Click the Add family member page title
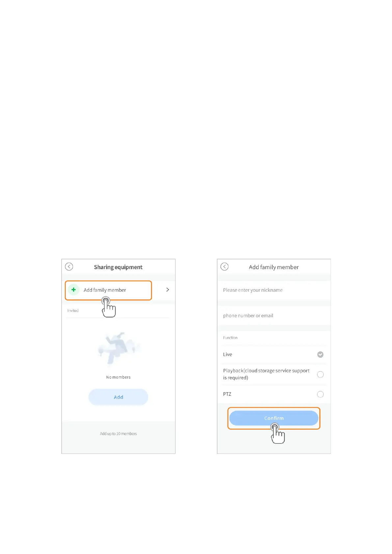The height and width of the screenshot is (554, 392). pyautogui.click(x=274, y=267)
